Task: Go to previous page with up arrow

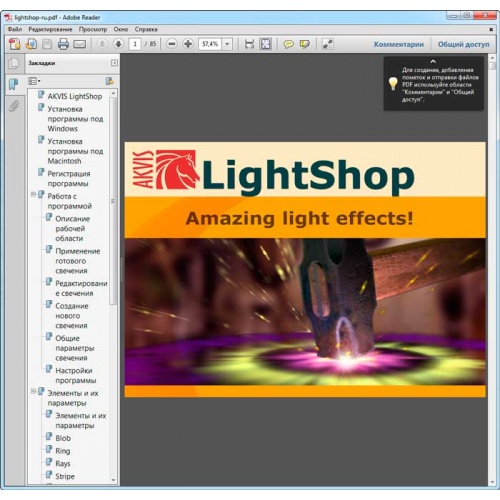Action: coord(102,44)
